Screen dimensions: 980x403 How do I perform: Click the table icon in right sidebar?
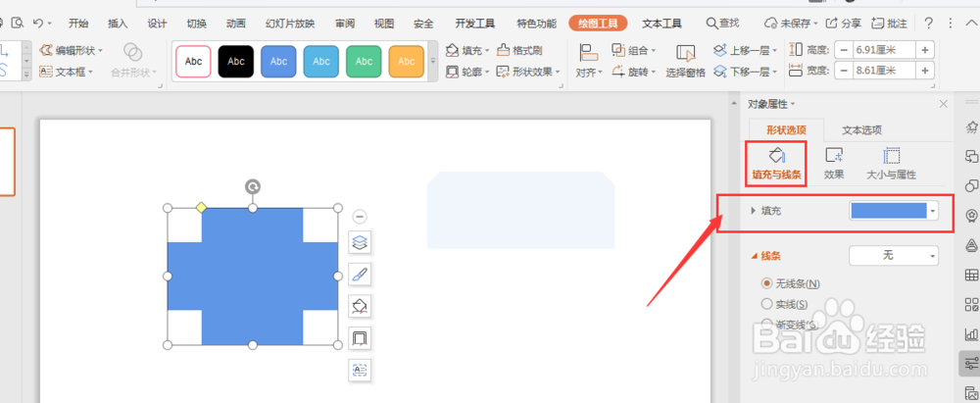971,276
